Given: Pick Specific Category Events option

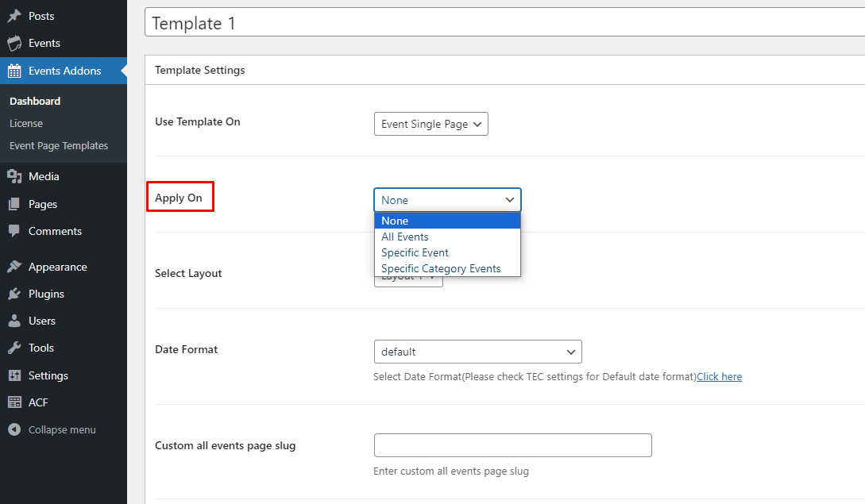Looking at the screenshot, I should (x=441, y=268).
